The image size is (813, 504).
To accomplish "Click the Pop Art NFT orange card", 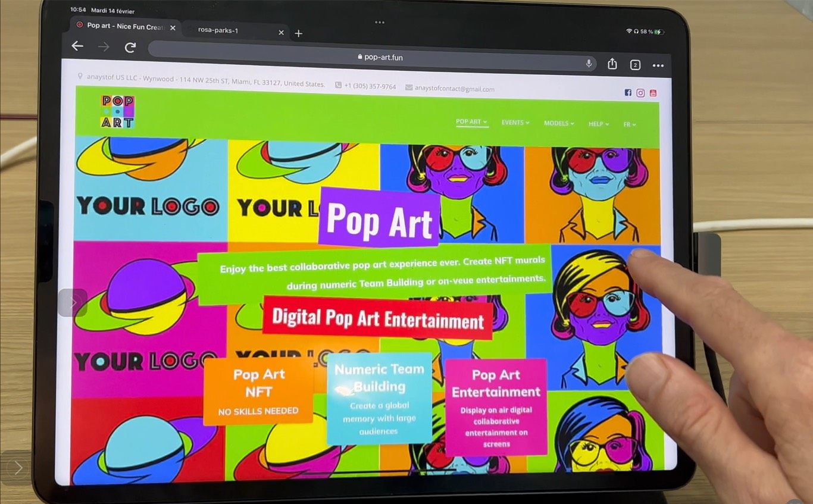I will (x=258, y=391).
